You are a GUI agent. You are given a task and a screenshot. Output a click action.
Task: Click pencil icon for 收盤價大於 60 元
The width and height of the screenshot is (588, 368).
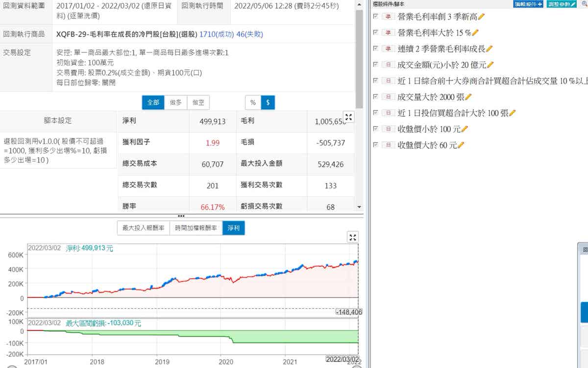(461, 145)
